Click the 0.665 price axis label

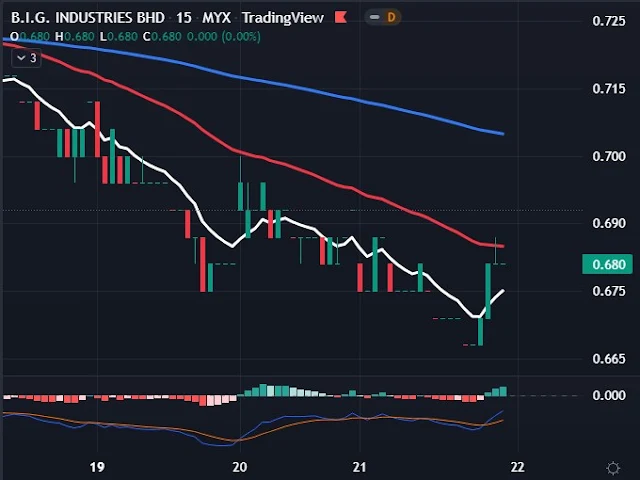[609, 359]
